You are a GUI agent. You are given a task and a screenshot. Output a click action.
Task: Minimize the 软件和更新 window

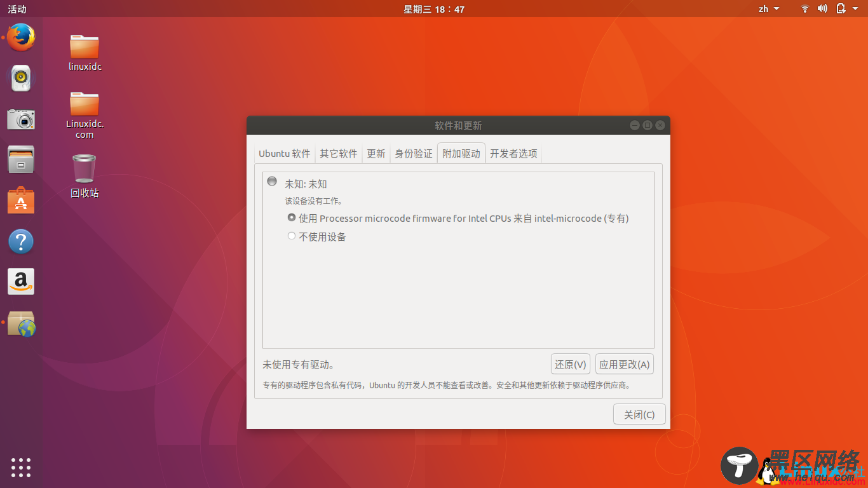coord(635,125)
